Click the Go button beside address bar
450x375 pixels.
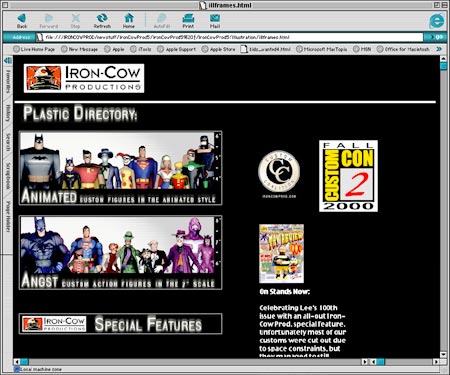click(435, 37)
